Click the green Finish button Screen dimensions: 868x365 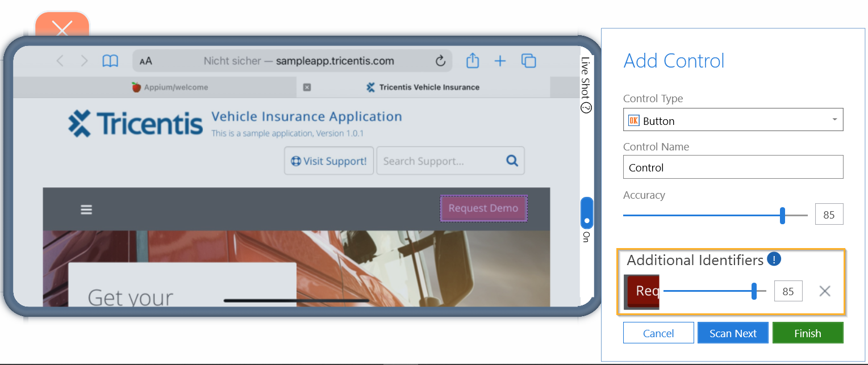pyautogui.click(x=808, y=333)
